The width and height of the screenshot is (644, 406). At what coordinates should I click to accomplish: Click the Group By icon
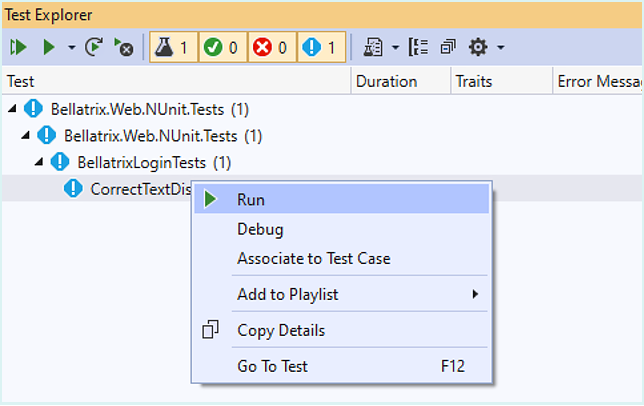point(419,47)
